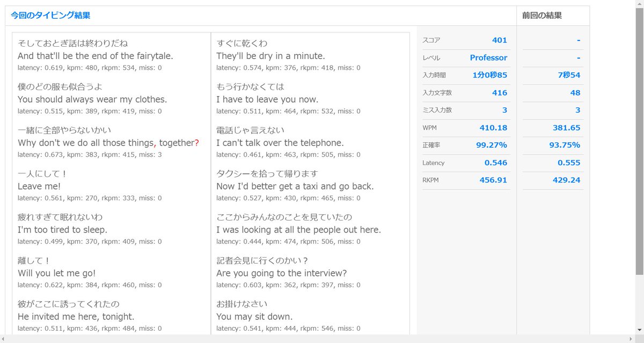Image resolution: width=644 pixels, height=343 pixels.
Task: Click the current RKPM value 456.91
Action: click(x=493, y=180)
